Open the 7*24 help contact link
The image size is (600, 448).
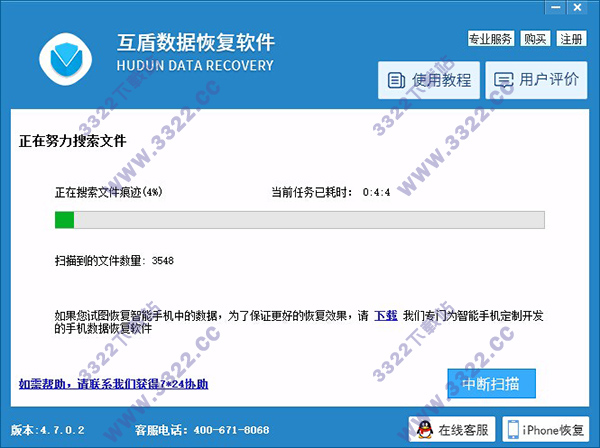(x=113, y=384)
